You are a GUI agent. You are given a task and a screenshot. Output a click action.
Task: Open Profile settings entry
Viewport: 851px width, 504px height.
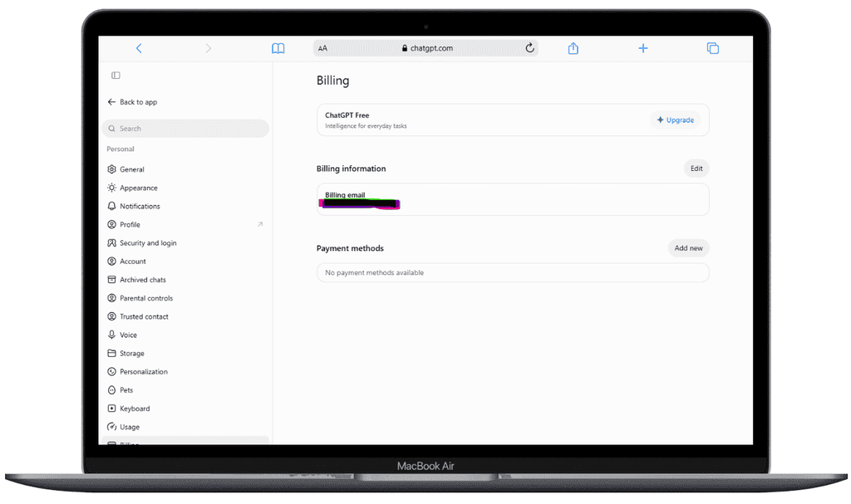coord(185,225)
